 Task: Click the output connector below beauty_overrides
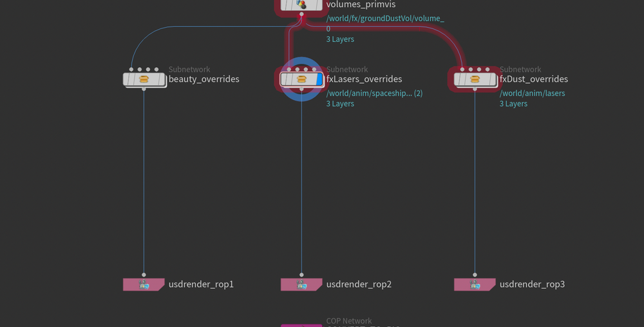(144, 89)
